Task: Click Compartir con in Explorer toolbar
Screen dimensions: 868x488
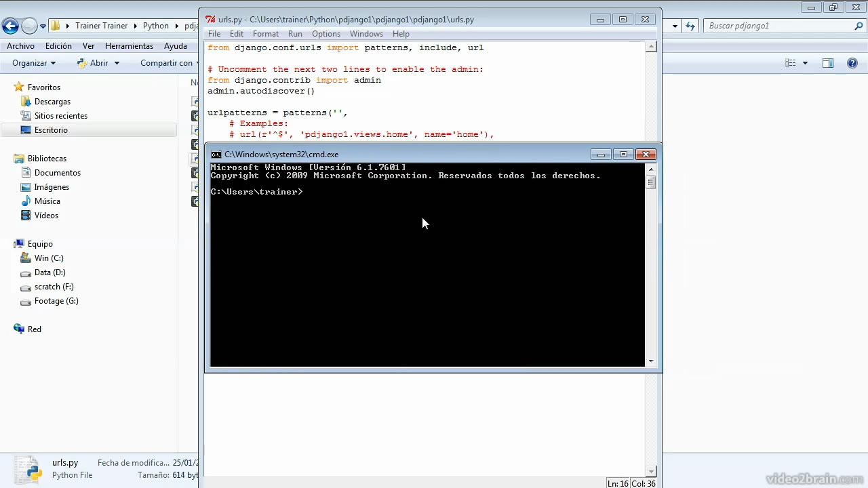Action: pos(166,63)
